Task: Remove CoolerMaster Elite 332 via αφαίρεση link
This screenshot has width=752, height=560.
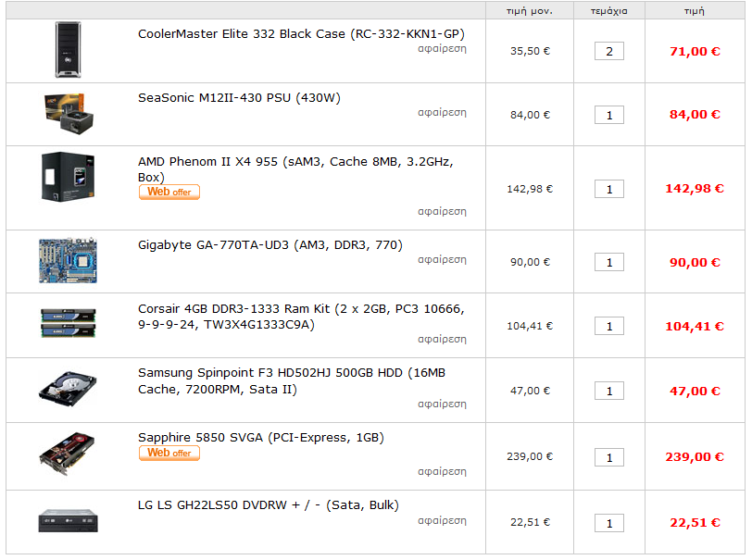Action: pyautogui.click(x=442, y=48)
